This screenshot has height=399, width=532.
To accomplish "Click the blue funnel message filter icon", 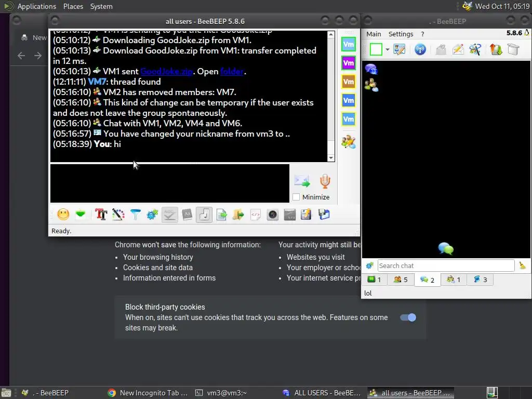I will point(136,215).
